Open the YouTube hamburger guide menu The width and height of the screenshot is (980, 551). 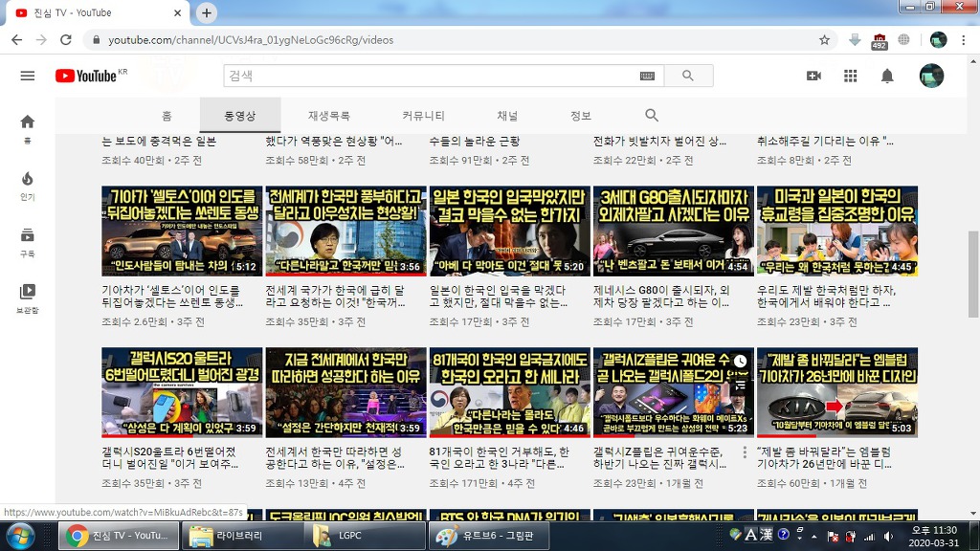pos(27,77)
